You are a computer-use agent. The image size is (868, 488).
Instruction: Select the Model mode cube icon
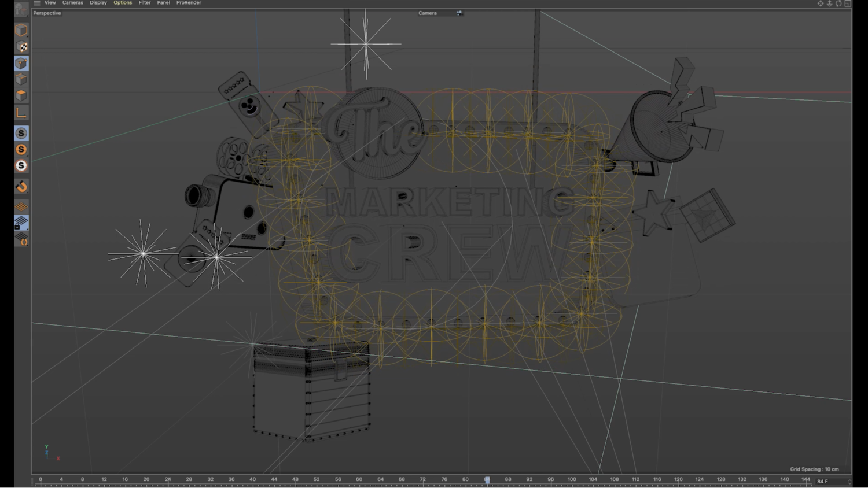coord(21,30)
